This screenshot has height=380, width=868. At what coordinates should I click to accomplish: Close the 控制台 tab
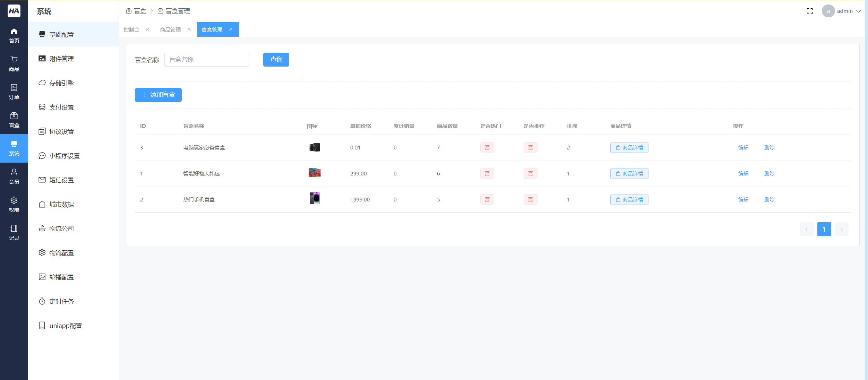[x=148, y=29]
